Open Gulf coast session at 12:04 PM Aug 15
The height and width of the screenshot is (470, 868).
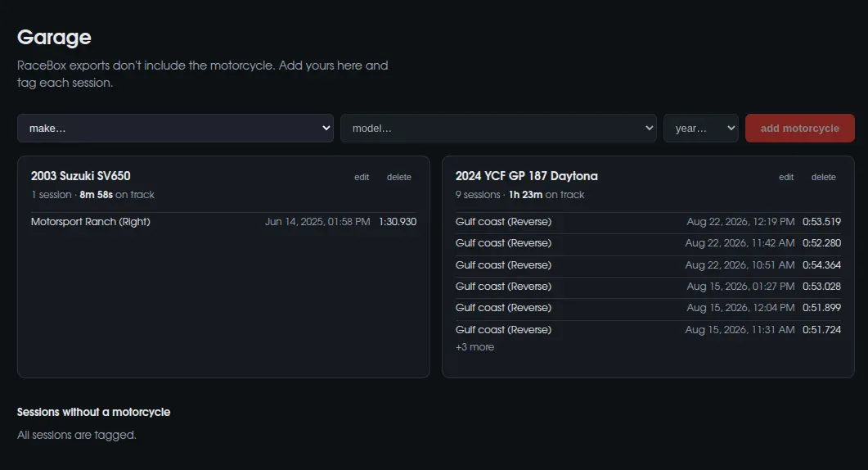648,308
